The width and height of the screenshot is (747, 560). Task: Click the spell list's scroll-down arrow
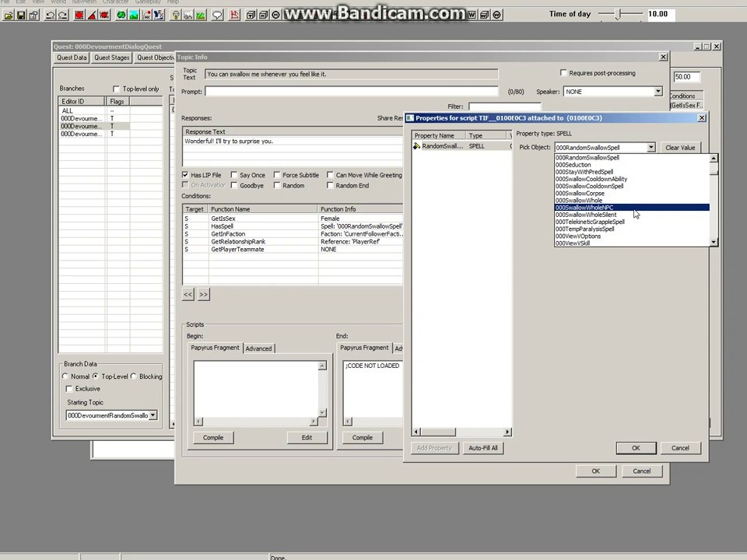[714, 243]
